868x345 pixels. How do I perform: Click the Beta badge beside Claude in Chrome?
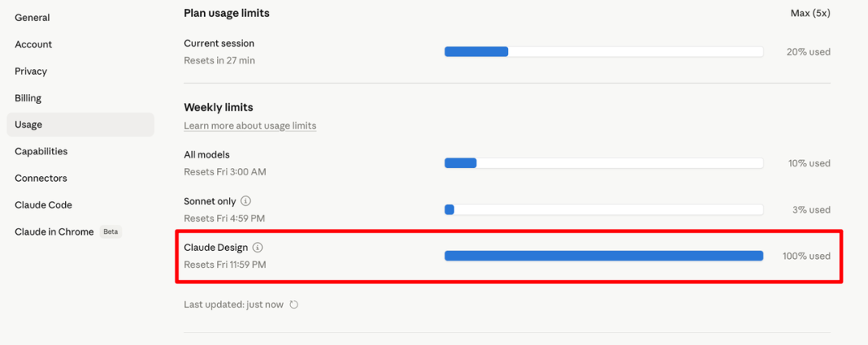tap(110, 232)
